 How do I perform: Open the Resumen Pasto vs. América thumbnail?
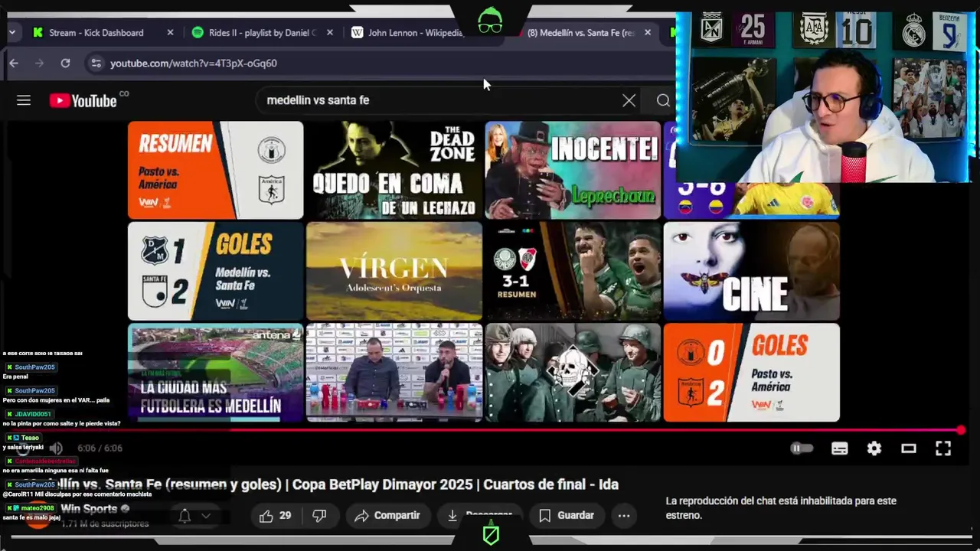[x=216, y=170]
